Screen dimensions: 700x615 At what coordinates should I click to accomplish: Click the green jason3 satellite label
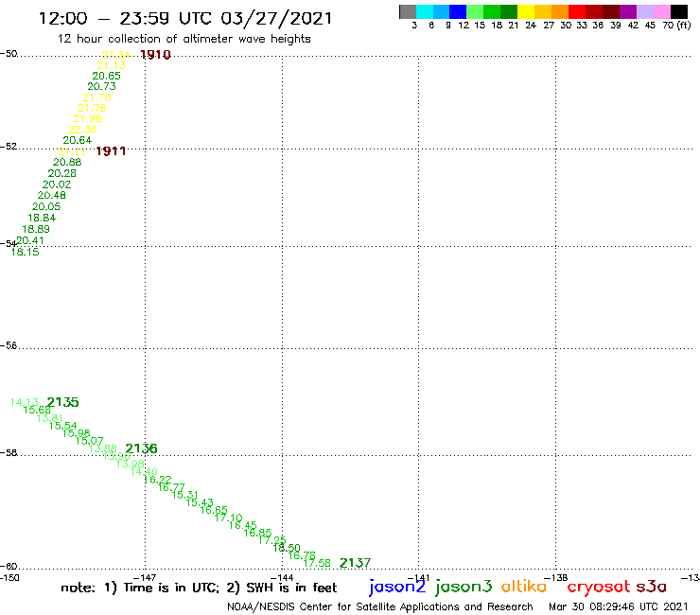[x=464, y=587]
